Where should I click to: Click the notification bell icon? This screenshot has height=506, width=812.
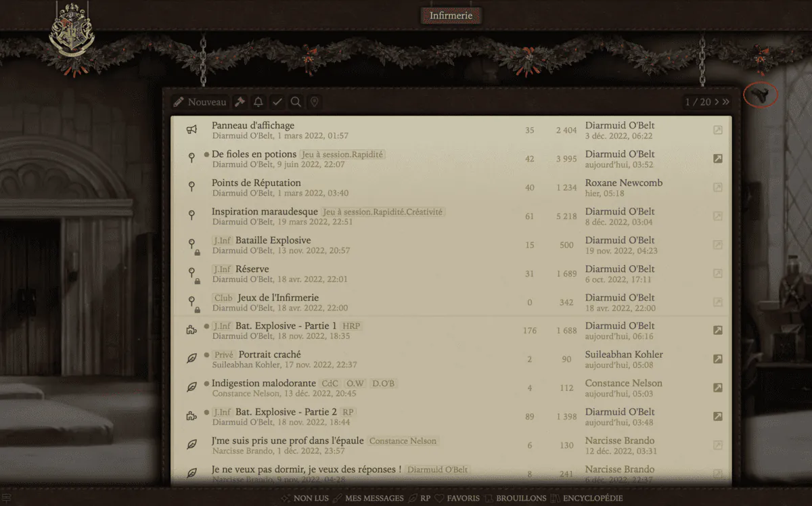pyautogui.click(x=258, y=102)
